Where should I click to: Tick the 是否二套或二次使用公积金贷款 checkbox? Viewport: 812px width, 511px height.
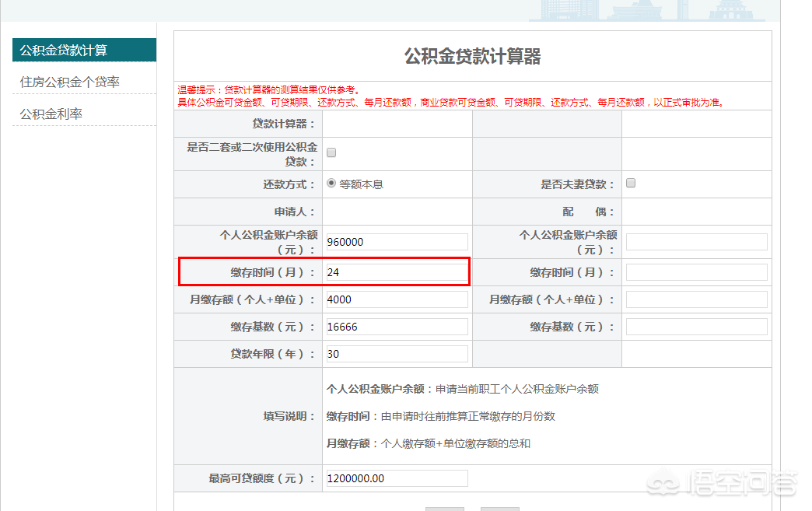[331, 152]
